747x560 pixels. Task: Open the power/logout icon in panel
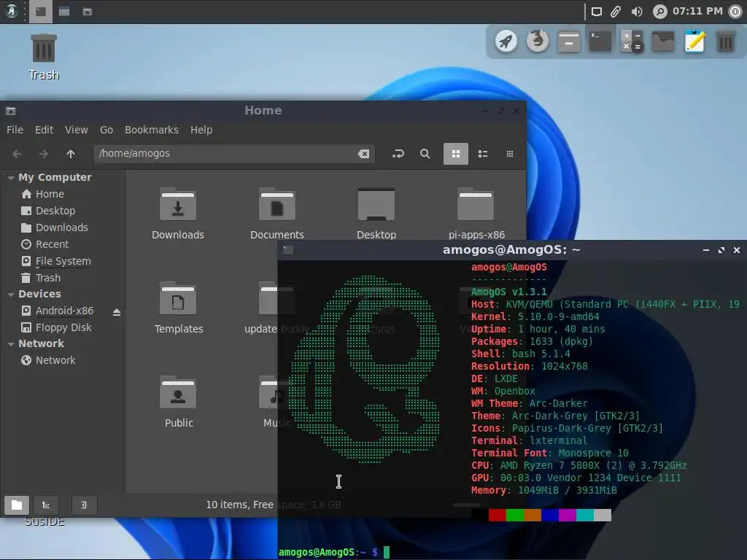[735, 12]
